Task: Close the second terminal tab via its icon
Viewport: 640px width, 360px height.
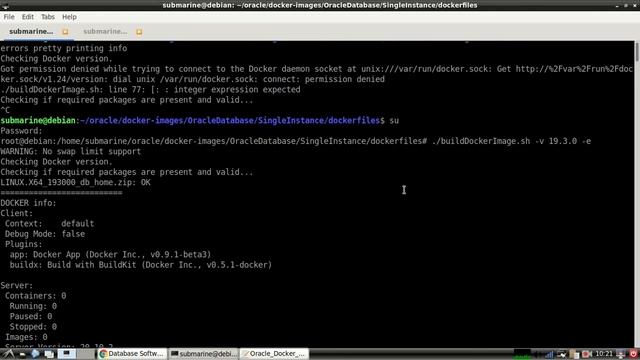Action: pos(139,31)
